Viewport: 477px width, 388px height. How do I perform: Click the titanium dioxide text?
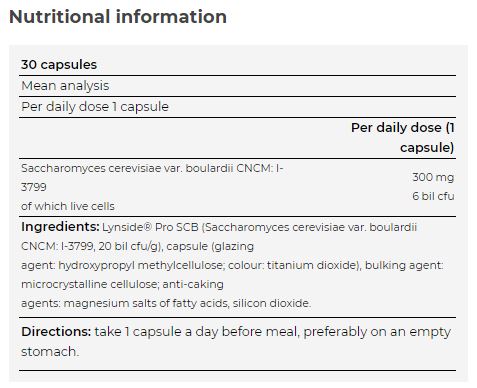pyautogui.click(x=312, y=265)
